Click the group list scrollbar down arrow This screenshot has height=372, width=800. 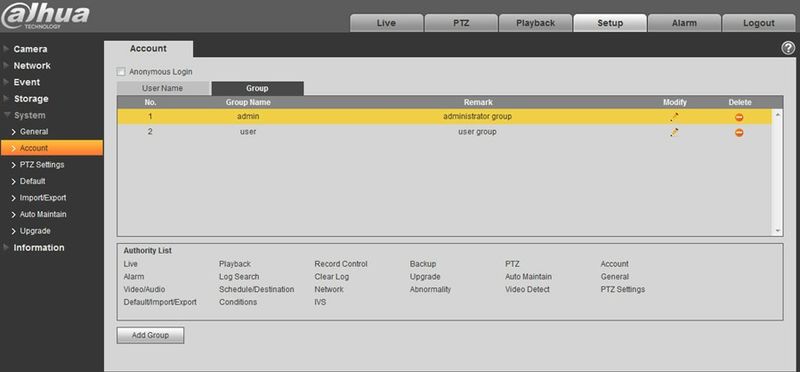(778, 231)
